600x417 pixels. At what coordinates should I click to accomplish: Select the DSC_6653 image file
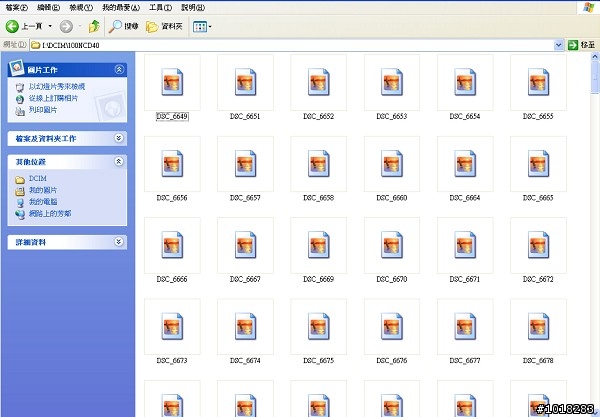coord(392,88)
